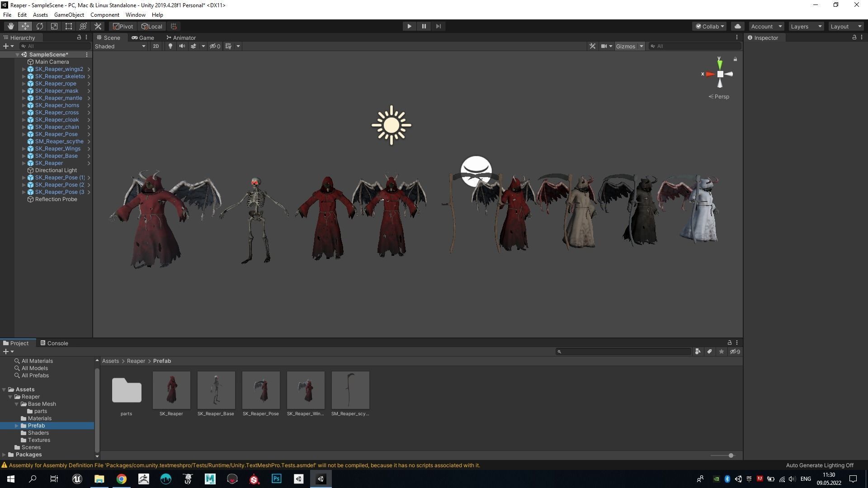Open the cloud services button
Image resolution: width=868 pixels, height=488 pixels.
pos(738,26)
